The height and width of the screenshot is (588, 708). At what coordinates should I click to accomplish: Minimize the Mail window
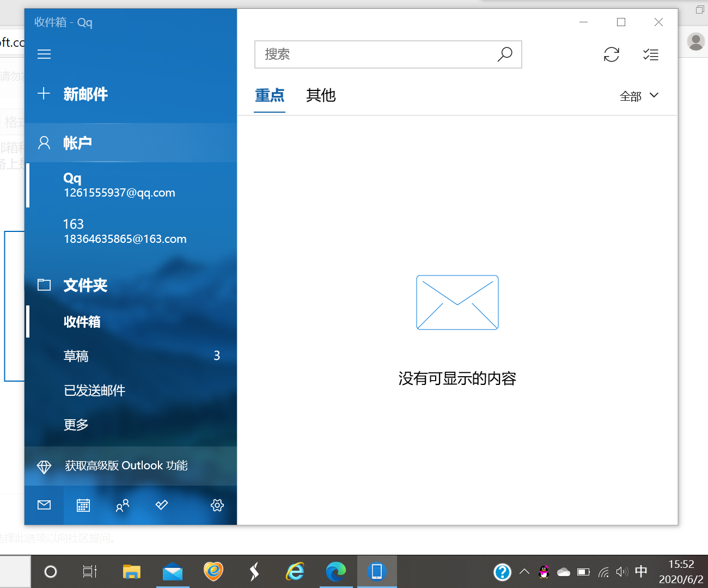(584, 22)
